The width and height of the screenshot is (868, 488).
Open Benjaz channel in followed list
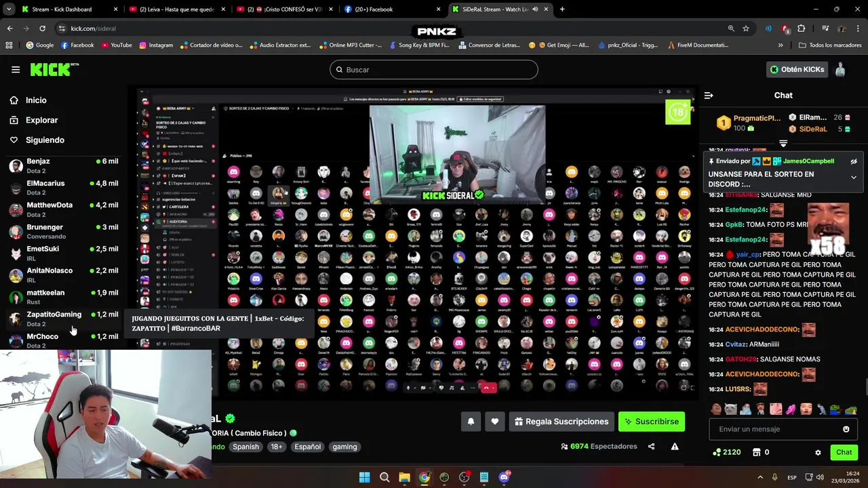[x=64, y=166]
